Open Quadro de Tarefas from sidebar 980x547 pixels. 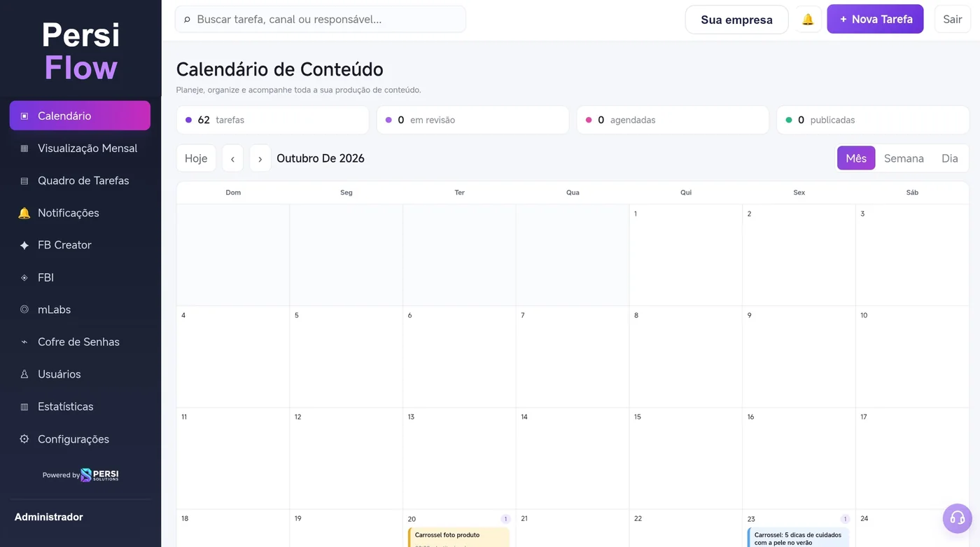pos(80,181)
